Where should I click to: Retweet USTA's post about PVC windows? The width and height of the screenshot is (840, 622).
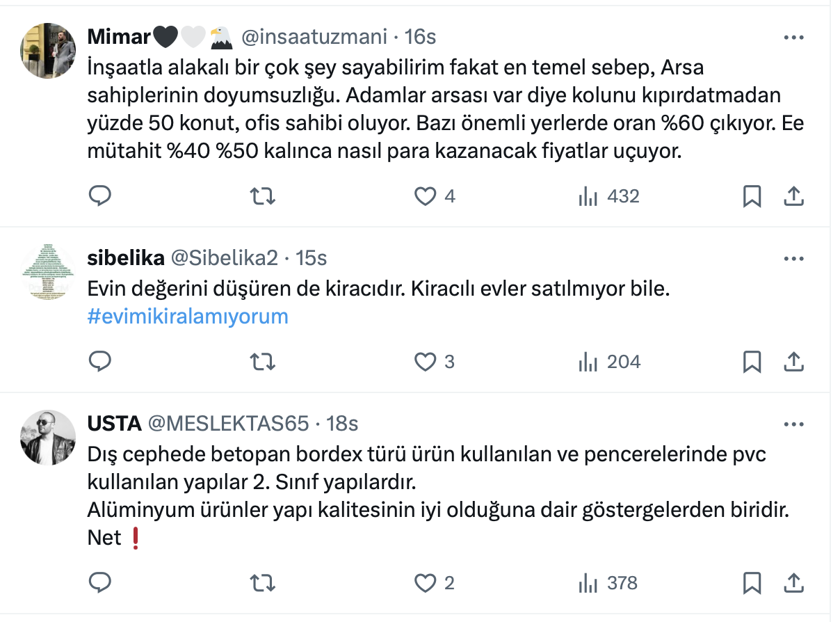tap(262, 582)
